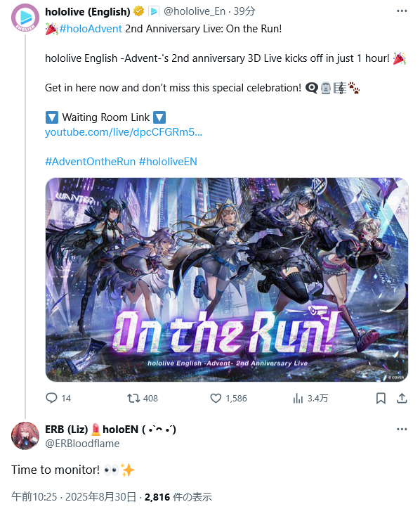Screen dimensions: 420x509
Task: Click the affiliate badge beside verified checkmark
Action: (x=154, y=11)
